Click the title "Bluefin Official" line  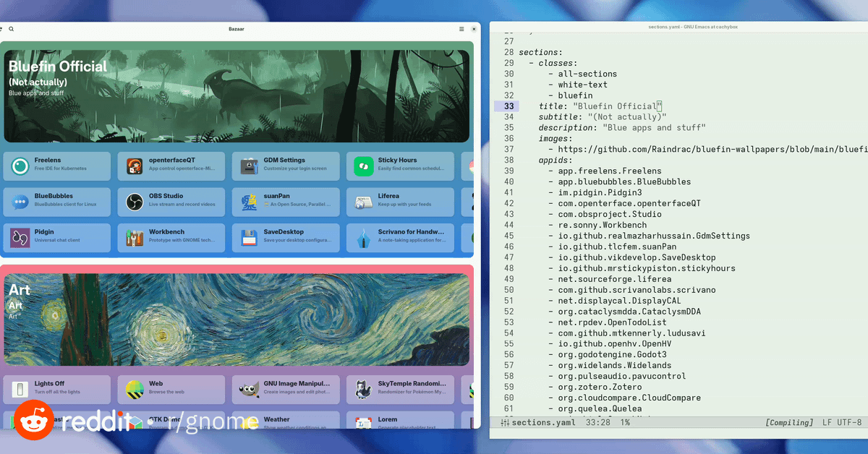[600, 106]
